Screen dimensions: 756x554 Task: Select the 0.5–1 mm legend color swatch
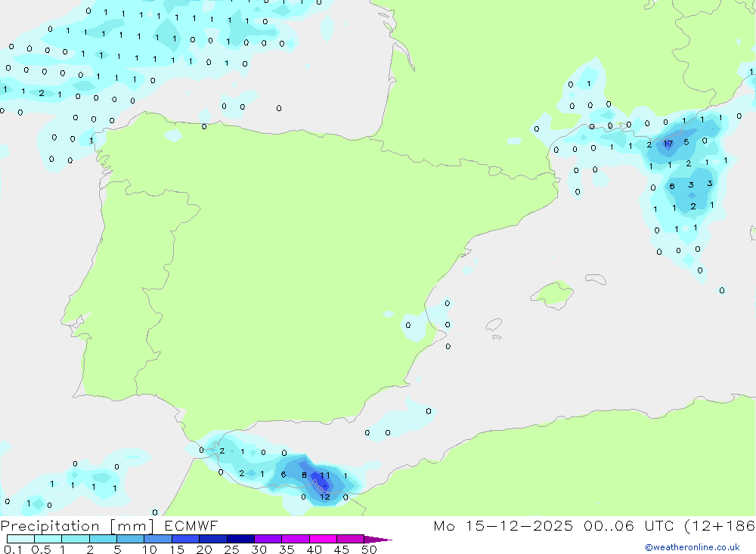point(48,539)
